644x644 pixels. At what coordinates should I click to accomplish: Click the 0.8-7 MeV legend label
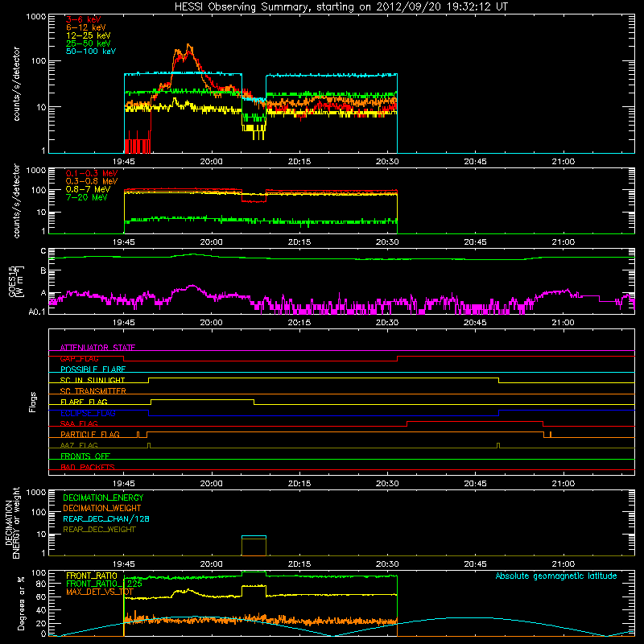coord(88,189)
